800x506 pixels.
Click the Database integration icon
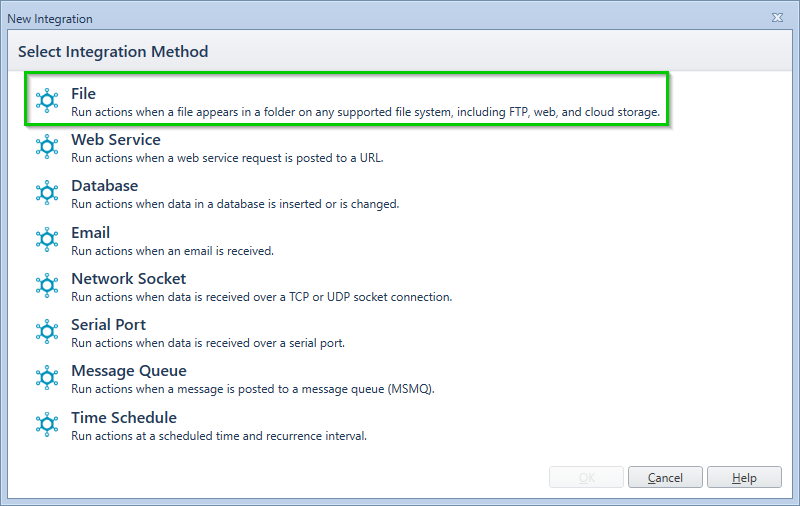click(47, 193)
